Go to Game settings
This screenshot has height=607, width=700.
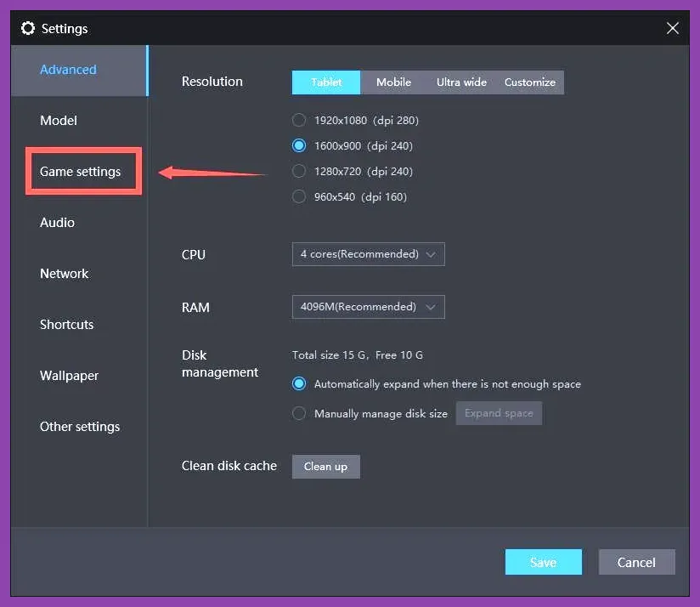click(81, 172)
